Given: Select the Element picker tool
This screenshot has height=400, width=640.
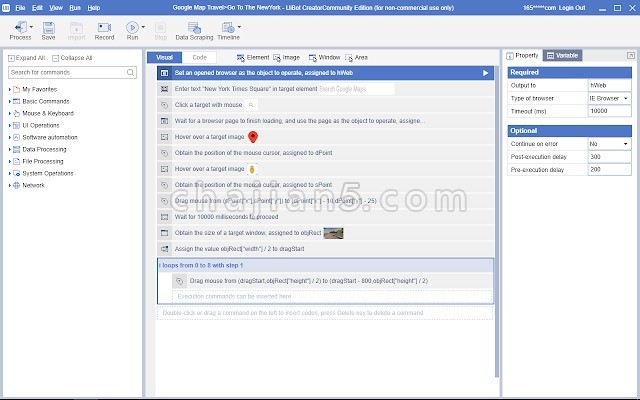Looking at the screenshot, I should (x=253, y=58).
